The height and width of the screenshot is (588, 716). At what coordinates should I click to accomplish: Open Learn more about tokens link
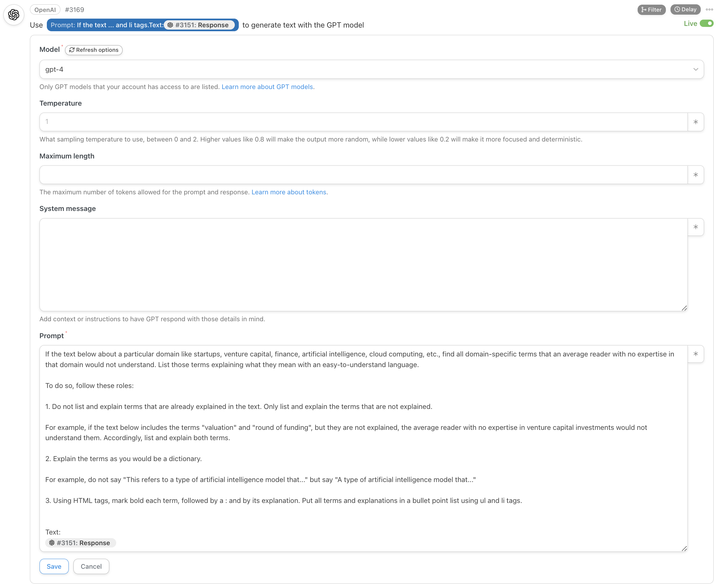[x=289, y=192]
